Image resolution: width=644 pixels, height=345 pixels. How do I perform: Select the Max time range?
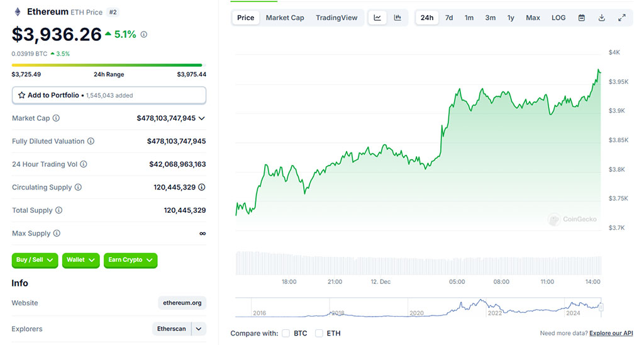point(533,18)
